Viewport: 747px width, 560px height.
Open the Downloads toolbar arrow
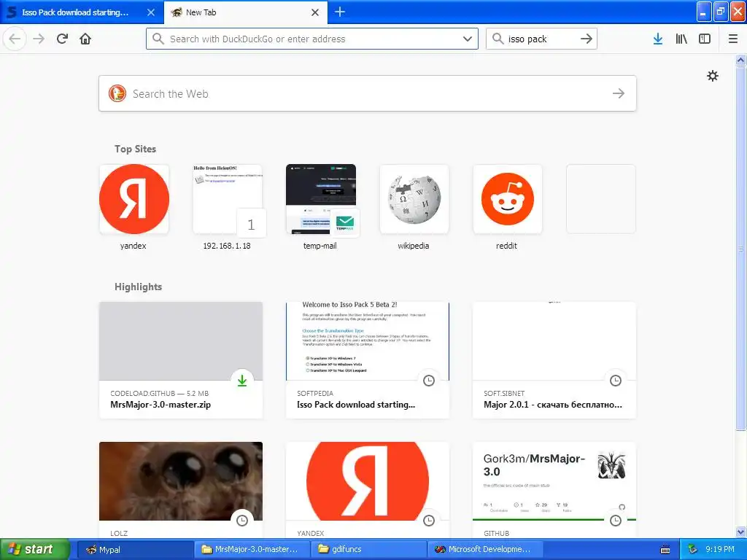coord(658,39)
